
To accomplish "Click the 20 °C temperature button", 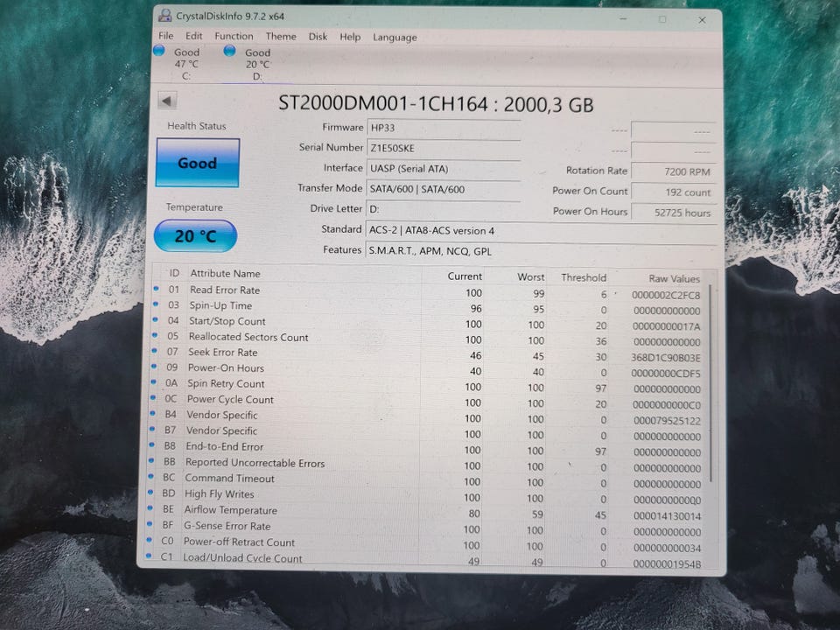I will 195,235.
